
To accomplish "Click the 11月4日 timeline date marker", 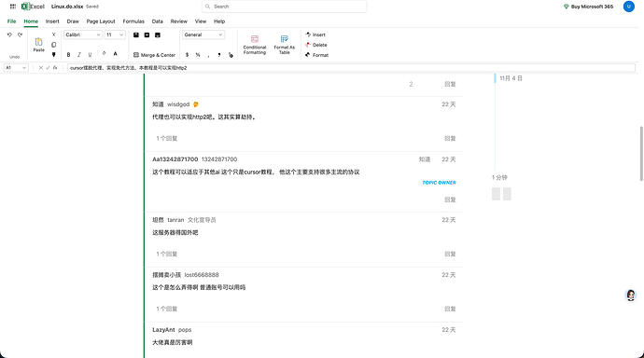I will (511, 78).
